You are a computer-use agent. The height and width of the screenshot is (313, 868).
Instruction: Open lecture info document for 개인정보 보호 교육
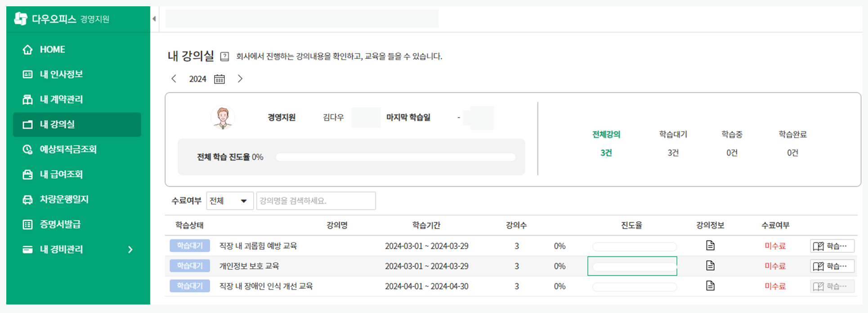pos(710,266)
